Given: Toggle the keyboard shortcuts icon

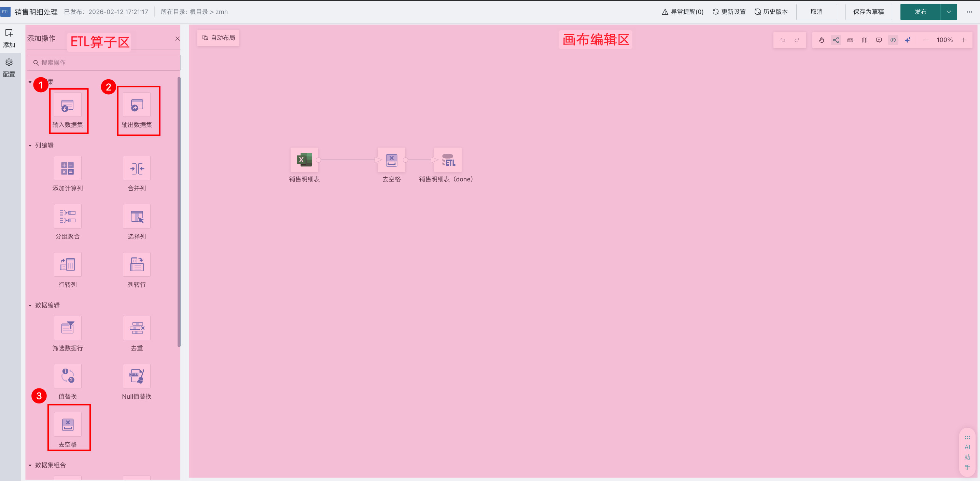Looking at the screenshot, I should tap(850, 40).
